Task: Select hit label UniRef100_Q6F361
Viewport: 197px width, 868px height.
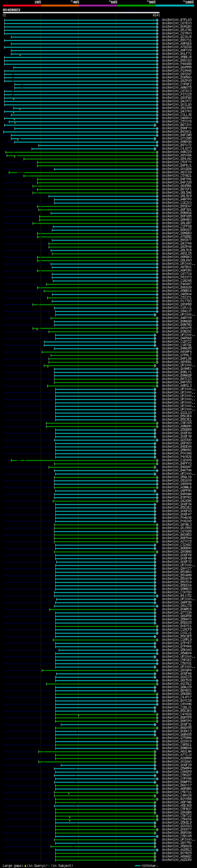Action: (177, 209)
